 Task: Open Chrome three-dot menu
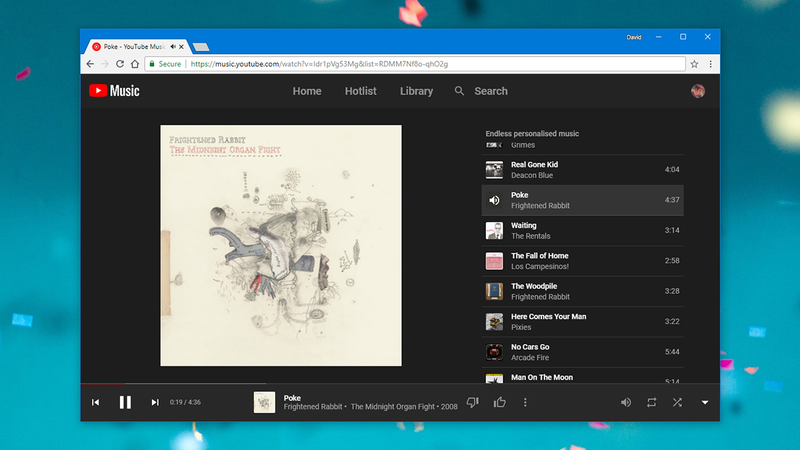710,64
